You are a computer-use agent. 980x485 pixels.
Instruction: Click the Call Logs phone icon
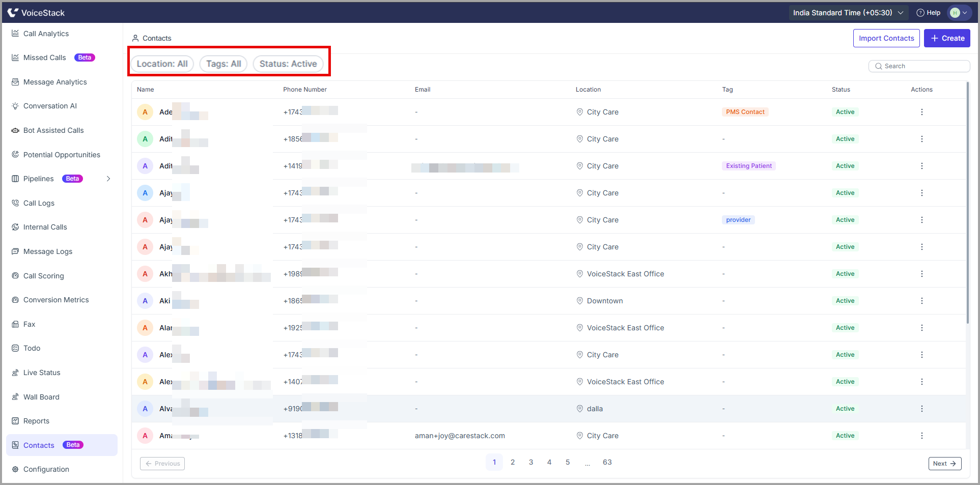point(15,203)
